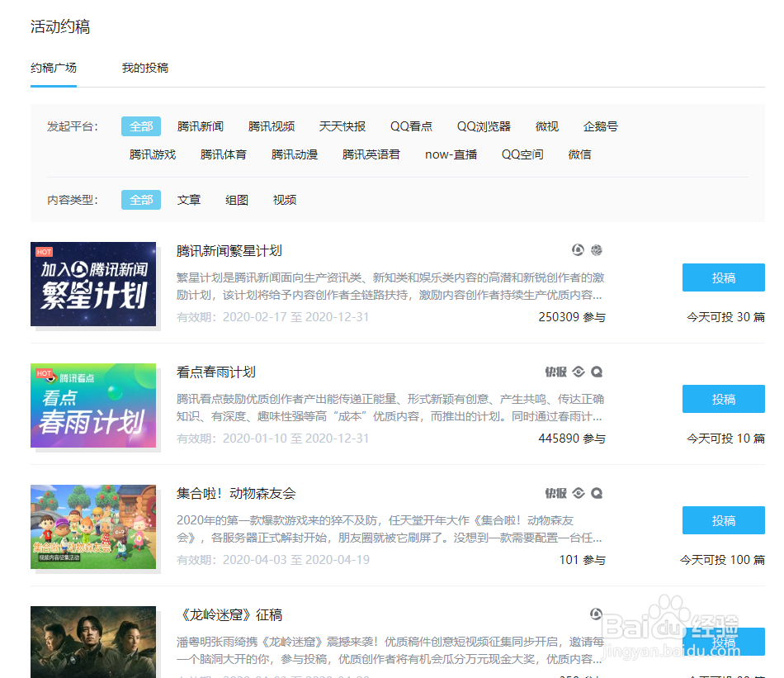
Task: Click 今天可投 30 篇 text
Action: tap(725, 317)
